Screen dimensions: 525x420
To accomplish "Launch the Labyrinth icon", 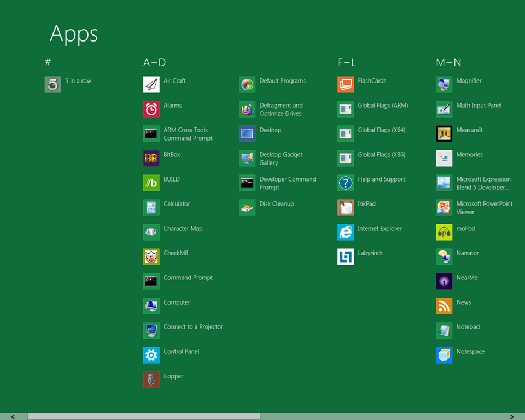I will tap(346, 256).
